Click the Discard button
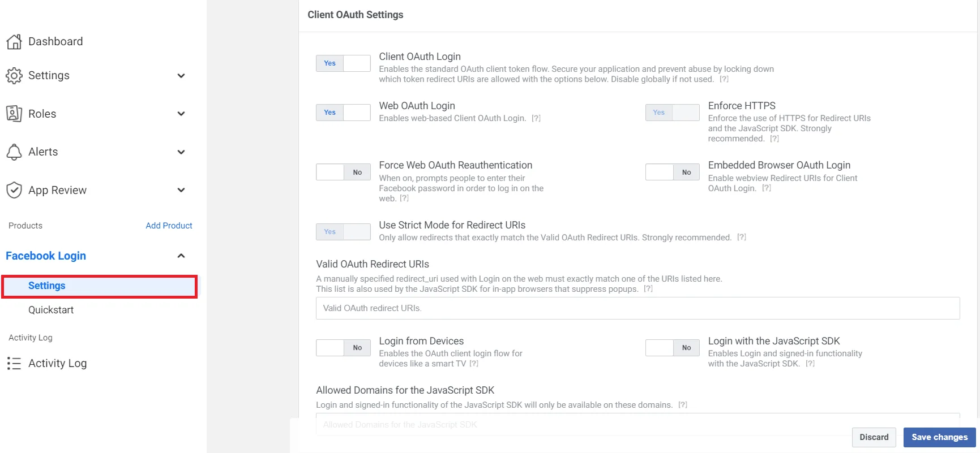 (874, 437)
